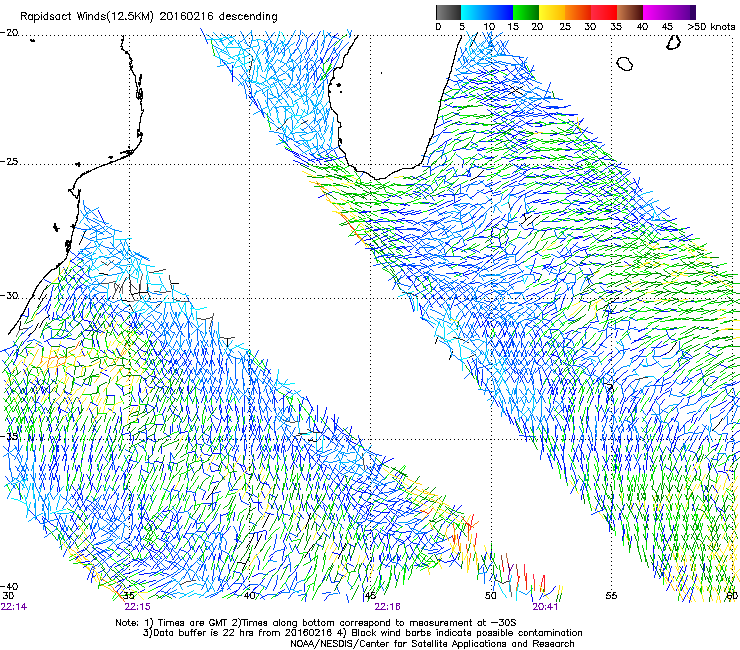The height and width of the screenshot is (650, 740).
Task: Click the '55' longitude axis label
Action: point(611,596)
